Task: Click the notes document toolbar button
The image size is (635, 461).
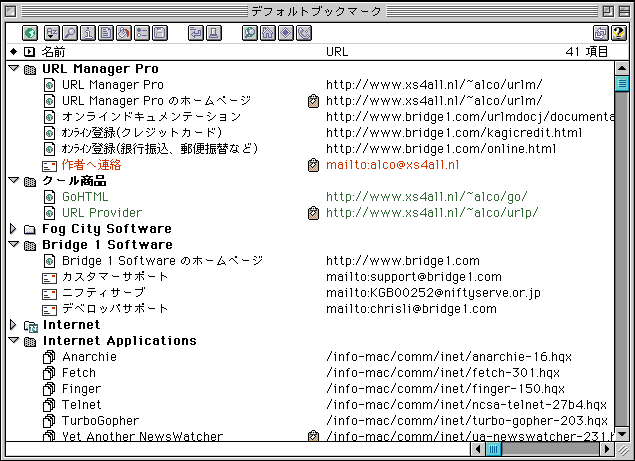Action: point(106,33)
